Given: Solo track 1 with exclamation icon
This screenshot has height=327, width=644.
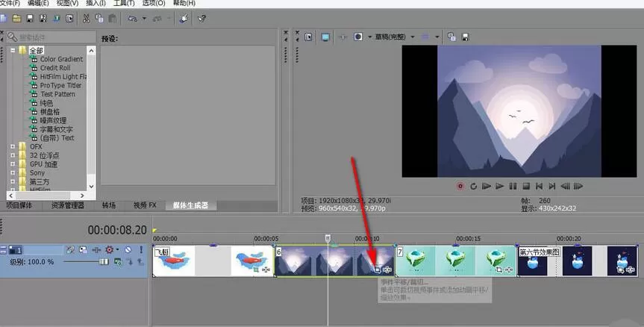Looking at the screenshot, I should pyautogui.click(x=141, y=249).
